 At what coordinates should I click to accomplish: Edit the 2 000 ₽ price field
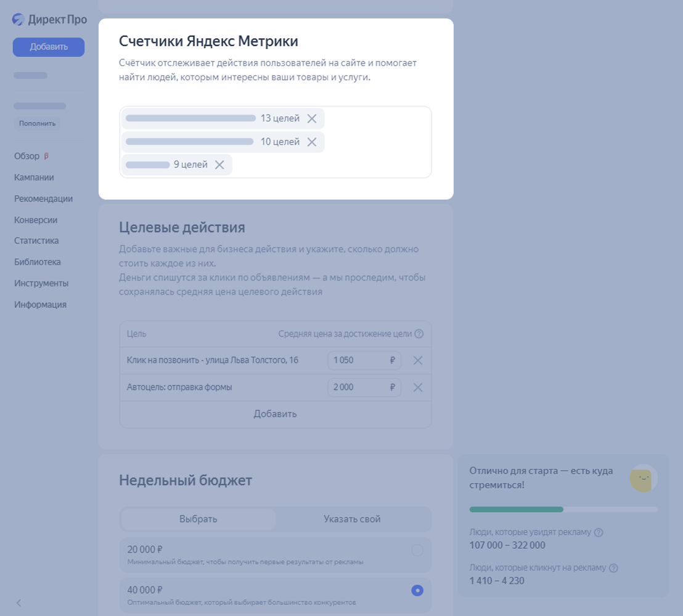click(x=364, y=387)
